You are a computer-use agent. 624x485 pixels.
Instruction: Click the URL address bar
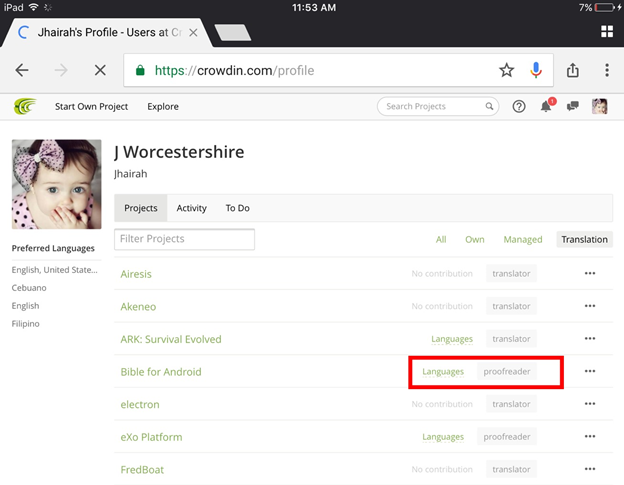[x=338, y=70]
